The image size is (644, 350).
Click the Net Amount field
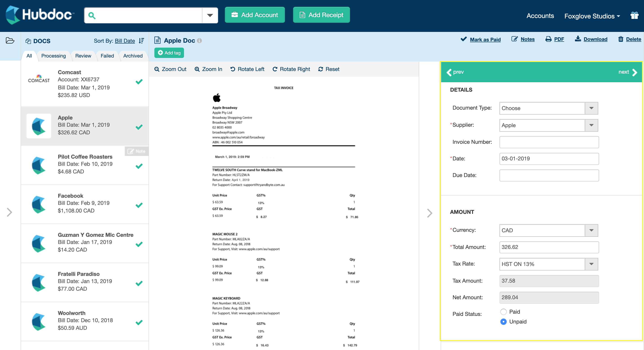[x=549, y=297]
